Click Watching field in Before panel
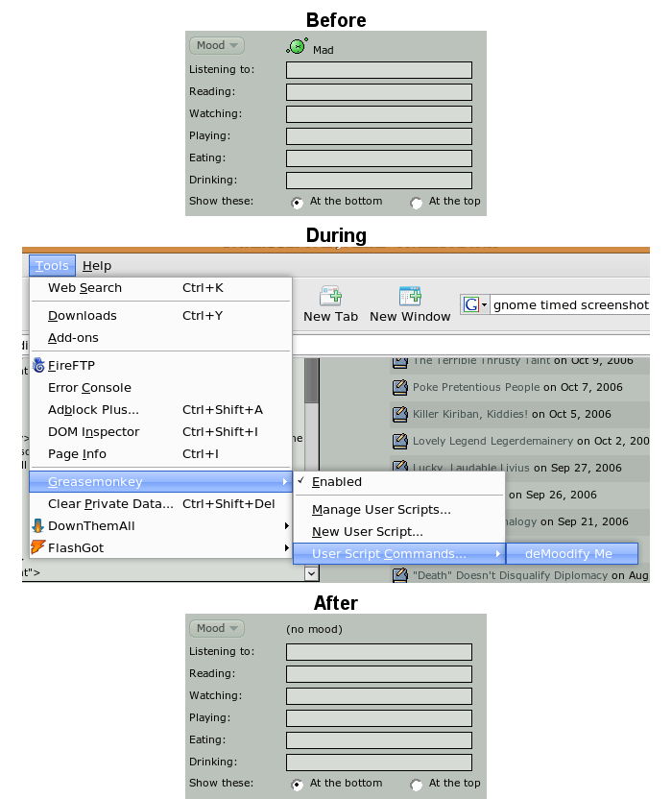This screenshot has height=799, width=672. [379, 114]
